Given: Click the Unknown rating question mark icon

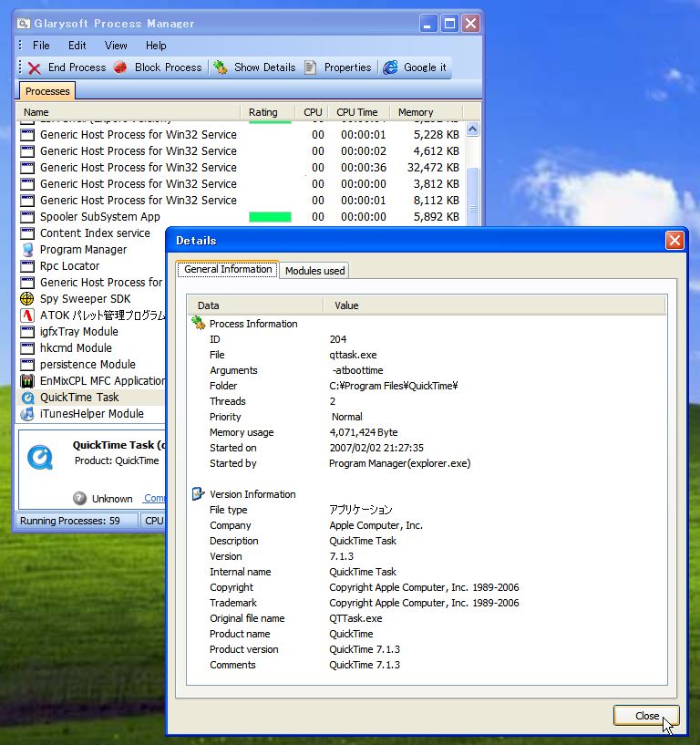Looking at the screenshot, I should click(x=80, y=499).
